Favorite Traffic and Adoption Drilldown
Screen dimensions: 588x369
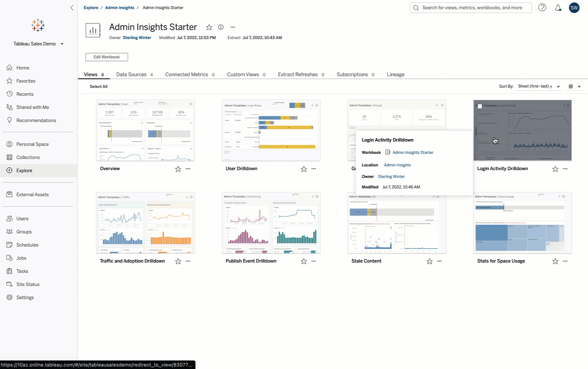coord(178,261)
